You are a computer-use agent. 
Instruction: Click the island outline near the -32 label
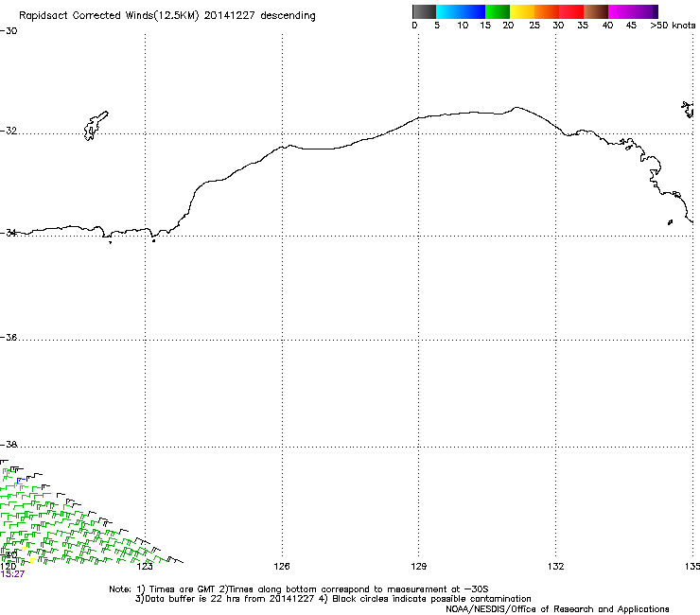point(96,126)
